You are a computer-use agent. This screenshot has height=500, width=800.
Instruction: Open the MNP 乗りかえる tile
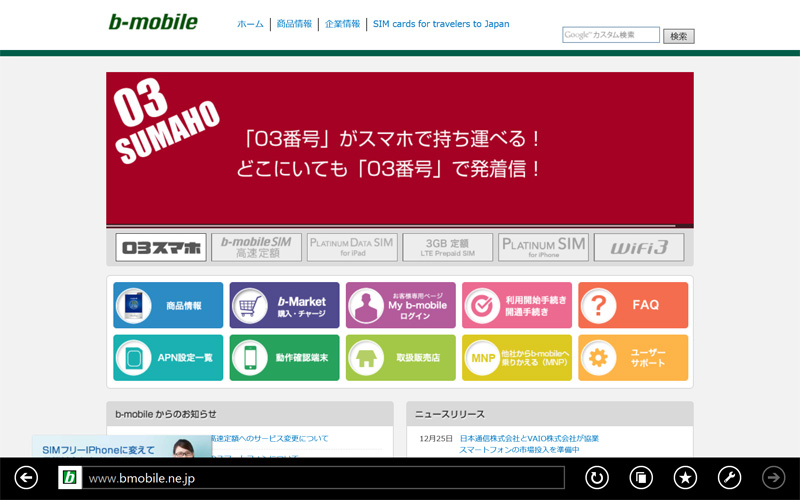pos(517,358)
